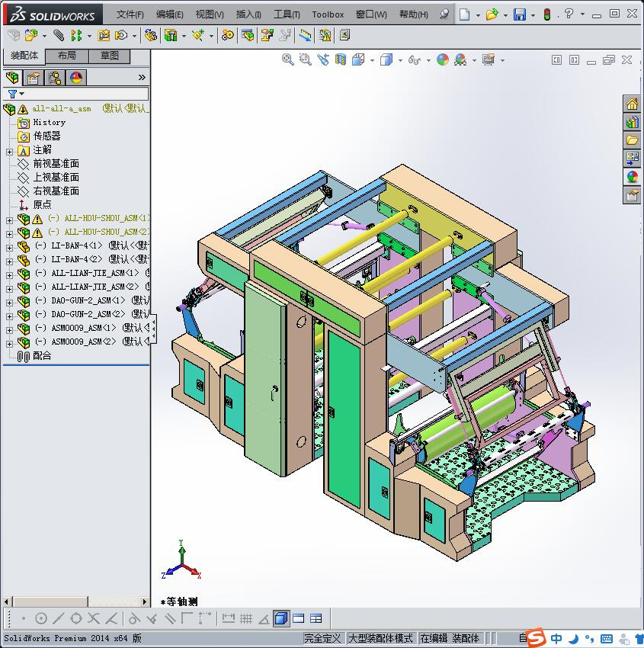The width and height of the screenshot is (644, 648).
Task: Open the PropertyManager tab icon
Action: click(34, 77)
